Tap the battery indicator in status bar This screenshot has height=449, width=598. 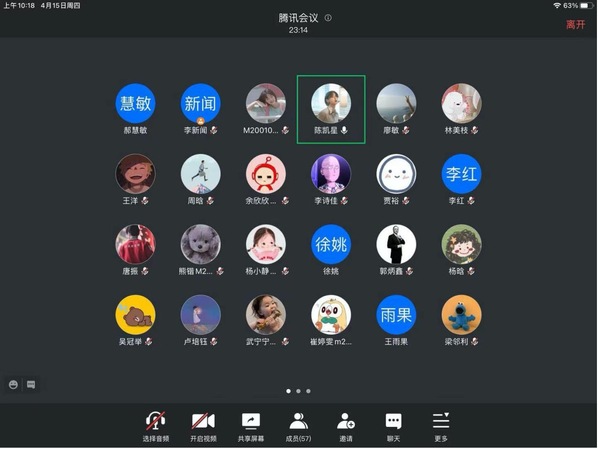(x=587, y=6)
